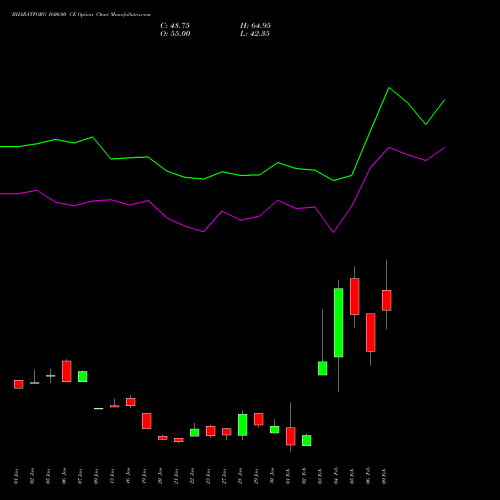Click the red candle for 01 Jan
The height and width of the screenshot is (500, 500).
(x=19, y=384)
